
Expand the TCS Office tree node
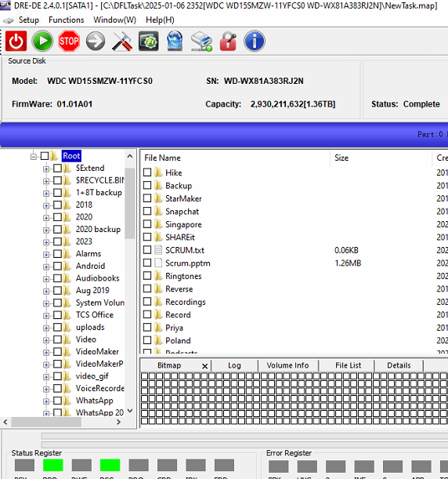[46, 315]
